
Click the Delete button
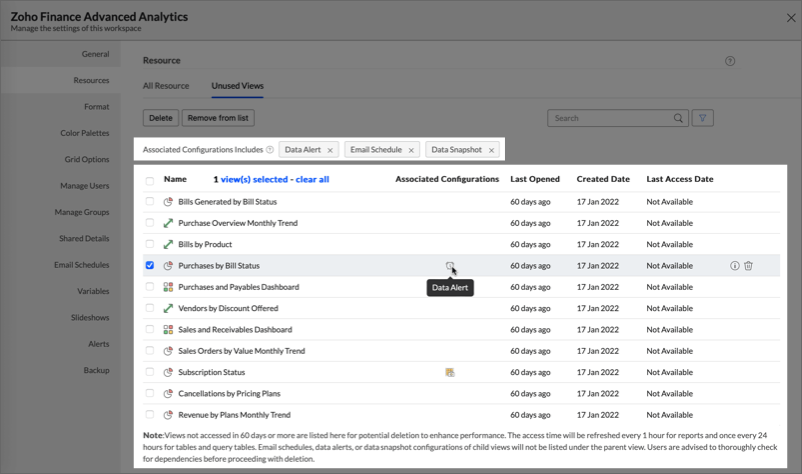tap(161, 118)
